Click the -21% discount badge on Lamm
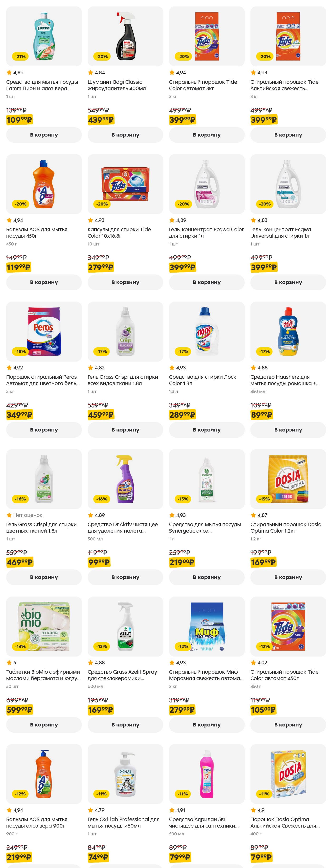This screenshot has height=868, width=333. pos(20,57)
